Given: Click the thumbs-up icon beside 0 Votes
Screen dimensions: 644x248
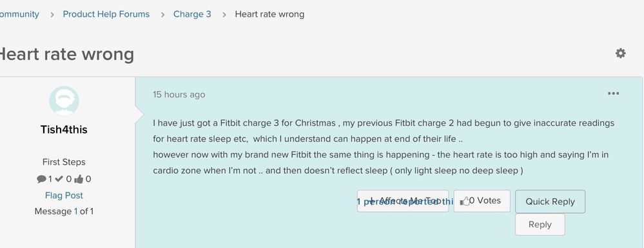Looking at the screenshot, I should [465, 201].
